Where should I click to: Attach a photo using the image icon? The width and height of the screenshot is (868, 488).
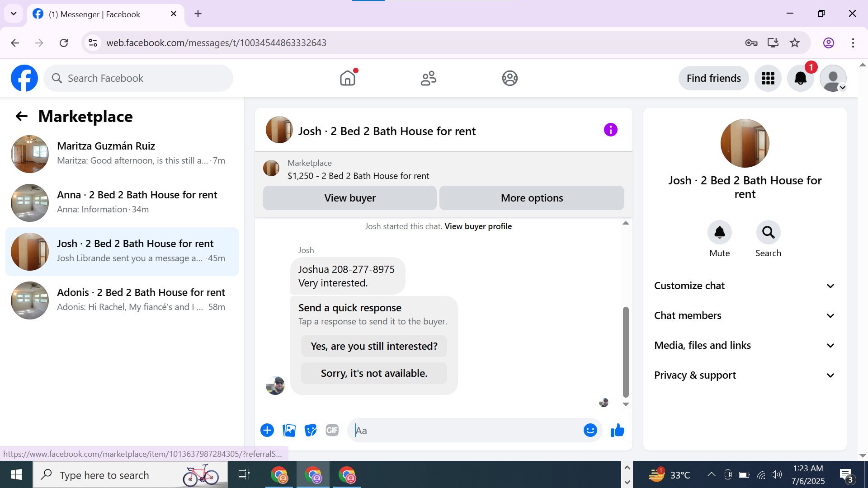[289, 430]
